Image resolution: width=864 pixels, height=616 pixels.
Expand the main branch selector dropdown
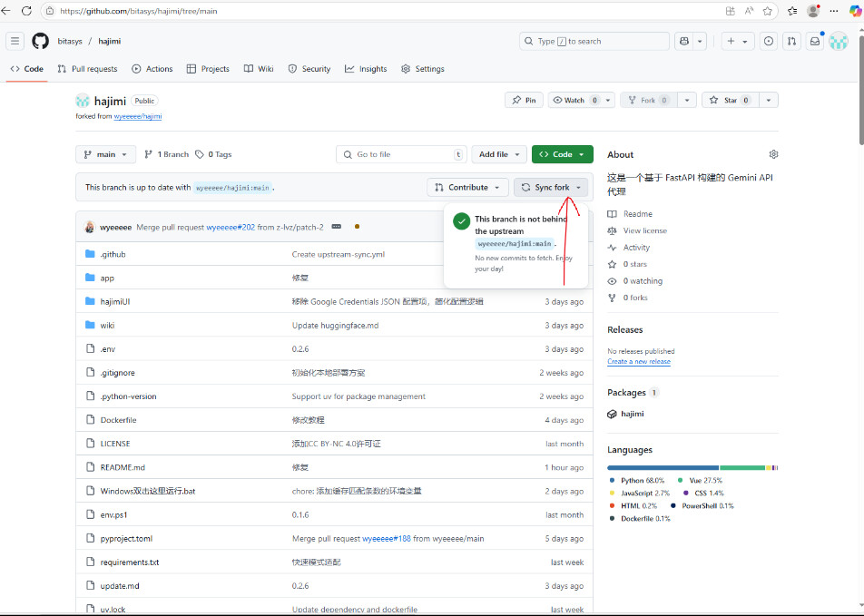[x=106, y=154]
